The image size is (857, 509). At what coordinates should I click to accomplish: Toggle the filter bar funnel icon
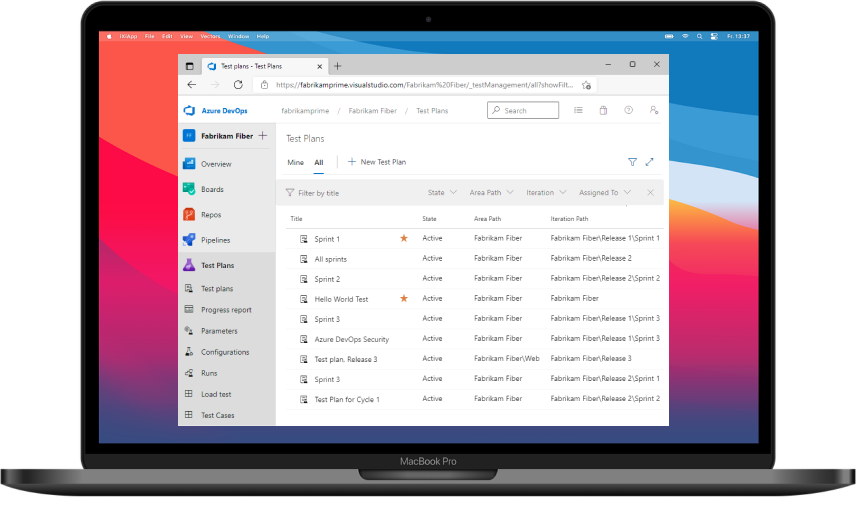[x=632, y=162]
